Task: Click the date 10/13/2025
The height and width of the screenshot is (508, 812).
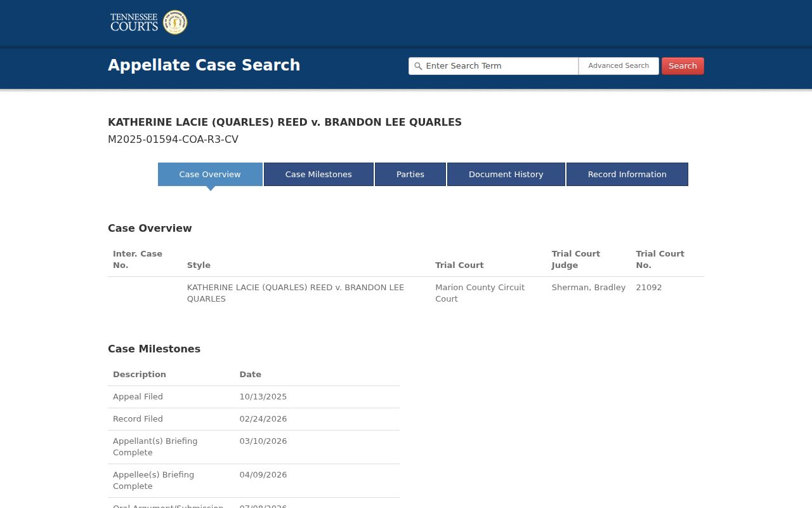Action: 263,397
